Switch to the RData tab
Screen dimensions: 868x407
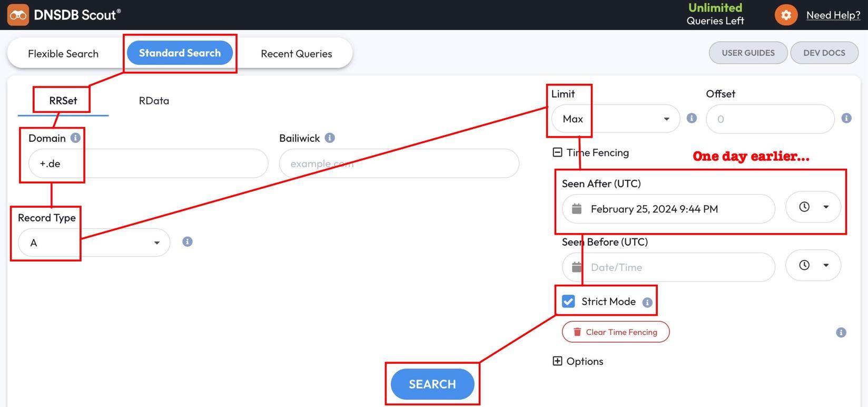pyautogui.click(x=153, y=101)
